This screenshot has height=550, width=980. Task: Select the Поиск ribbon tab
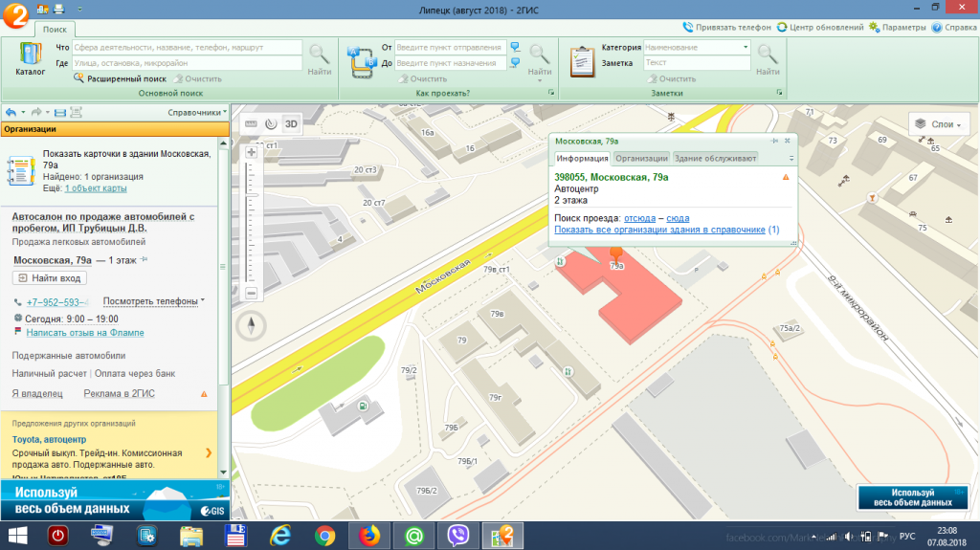pyautogui.click(x=55, y=30)
